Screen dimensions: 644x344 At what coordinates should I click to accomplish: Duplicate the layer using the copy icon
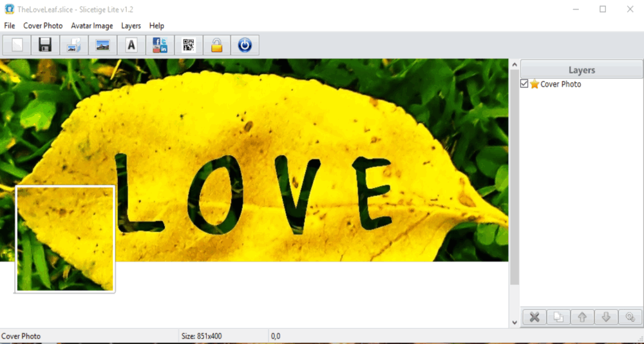(558, 317)
